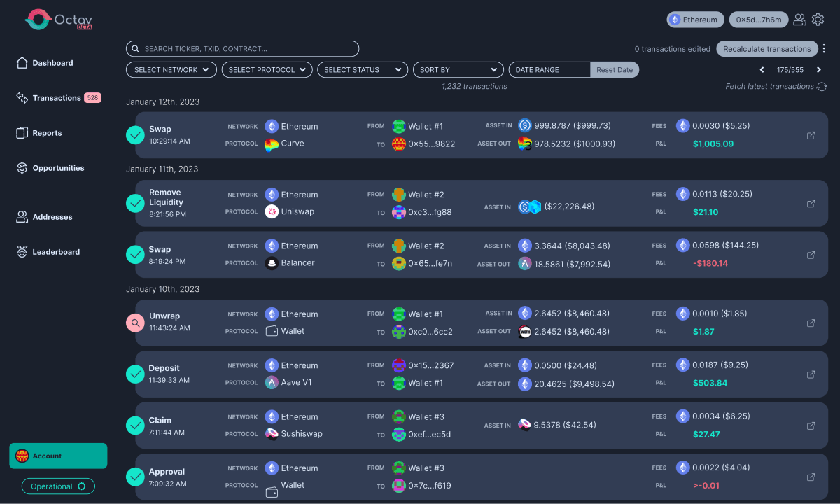Open external link for Claim transaction
The height and width of the screenshot is (504, 840).
[811, 426]
